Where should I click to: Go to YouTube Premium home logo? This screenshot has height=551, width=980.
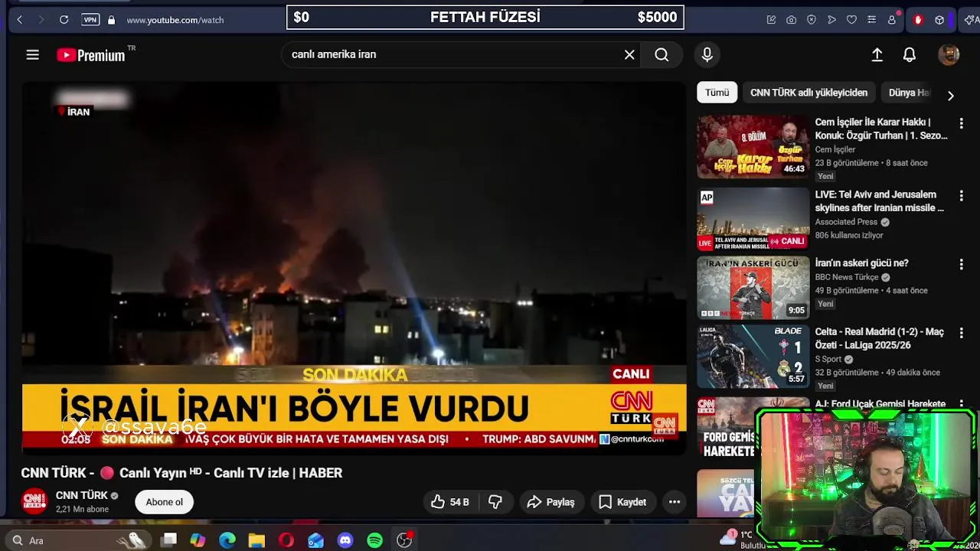(90, 55)
